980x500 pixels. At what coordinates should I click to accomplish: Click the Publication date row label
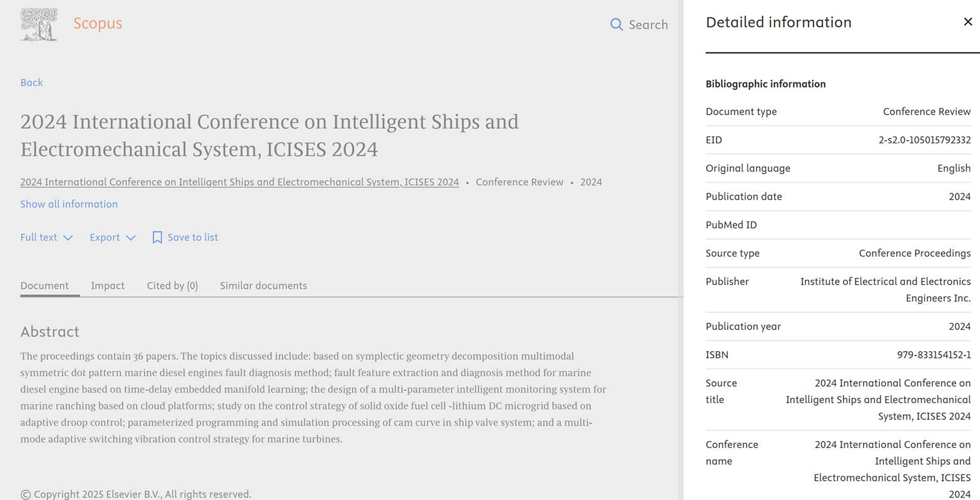(743, 196)
